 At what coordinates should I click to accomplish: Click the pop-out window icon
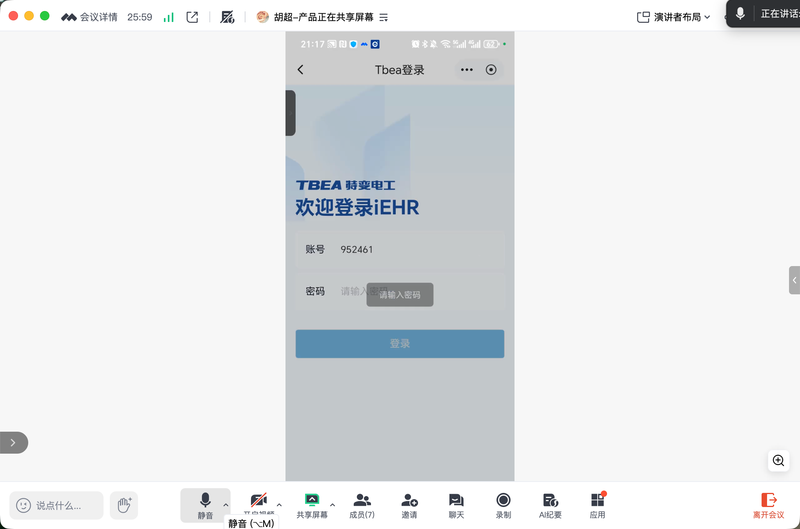192,17
